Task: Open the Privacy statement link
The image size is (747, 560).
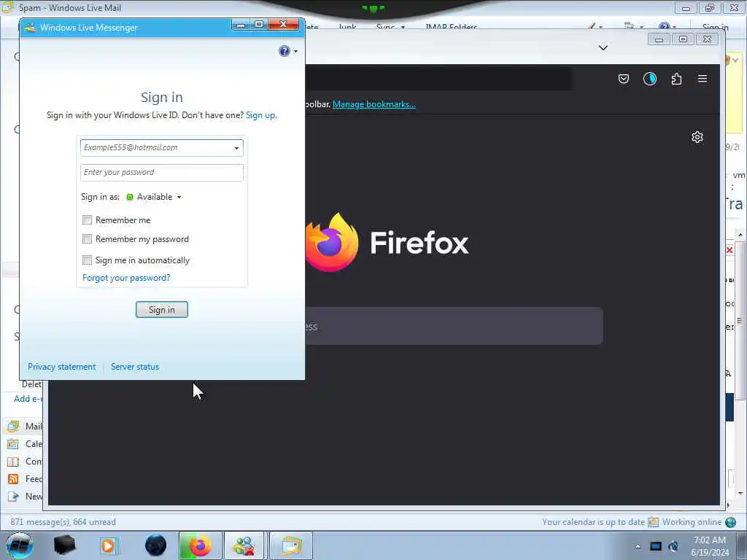Action: point(61,367)
